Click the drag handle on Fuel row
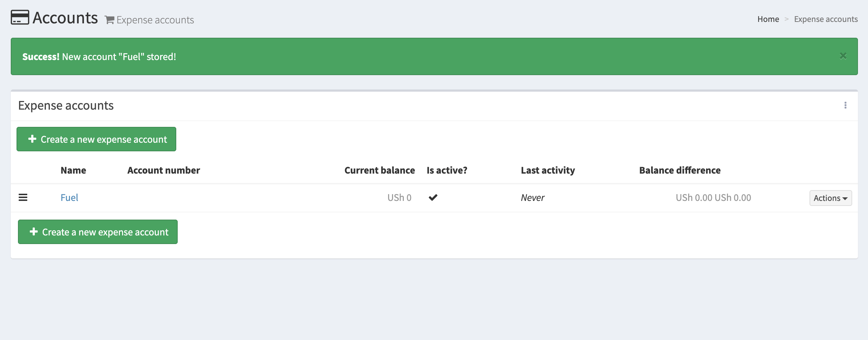This screenshot has width=868, height=340. coord(23,198)
